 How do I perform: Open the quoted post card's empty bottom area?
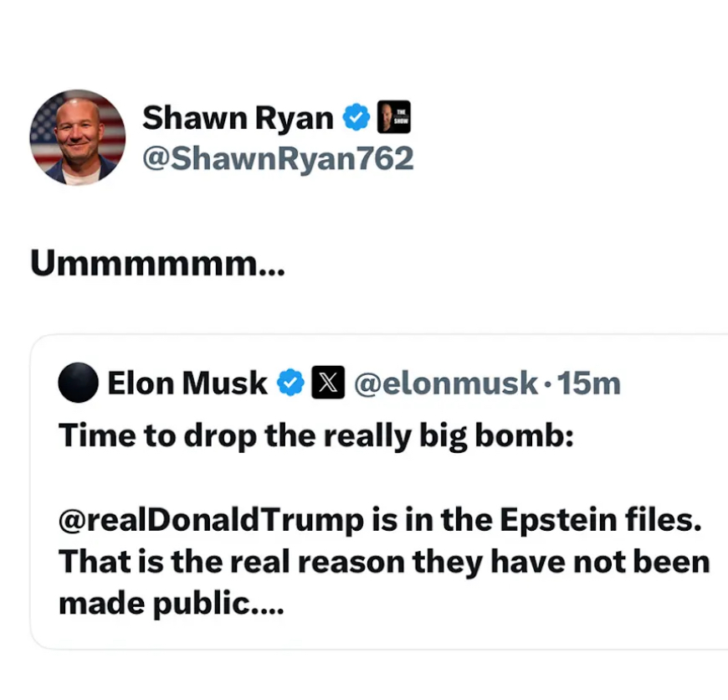click(377, 633)
